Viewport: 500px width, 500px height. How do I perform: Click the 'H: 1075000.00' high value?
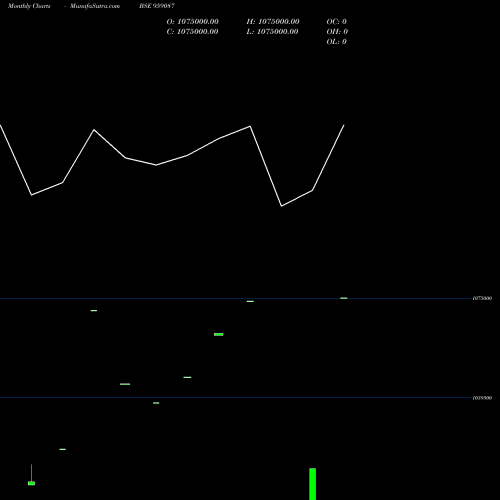point(273,22)
